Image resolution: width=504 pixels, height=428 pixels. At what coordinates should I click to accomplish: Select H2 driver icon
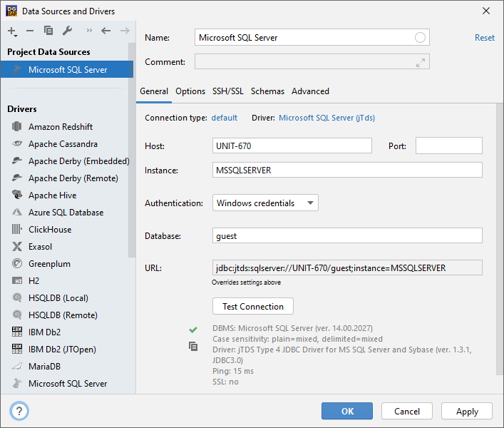coord(16,281)
